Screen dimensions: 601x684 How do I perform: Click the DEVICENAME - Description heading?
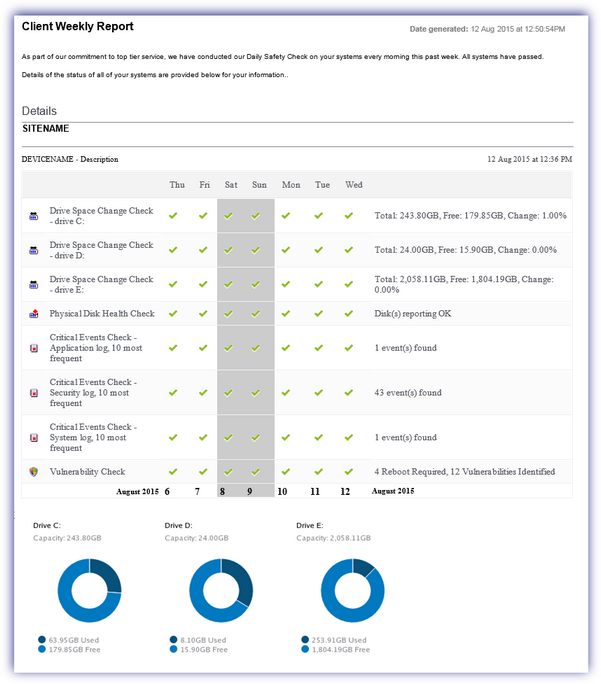tap(70, 159)
